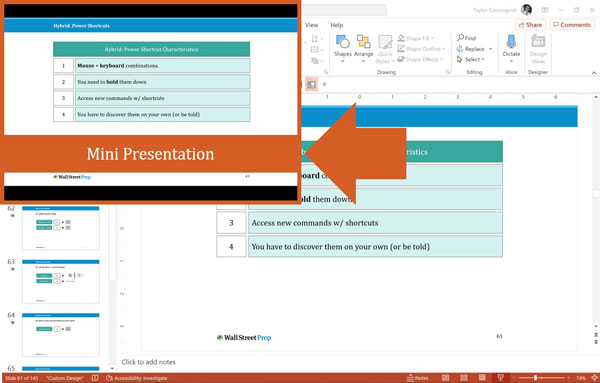
Task: Go to previous slide arrow
Action: coord(596,335)
